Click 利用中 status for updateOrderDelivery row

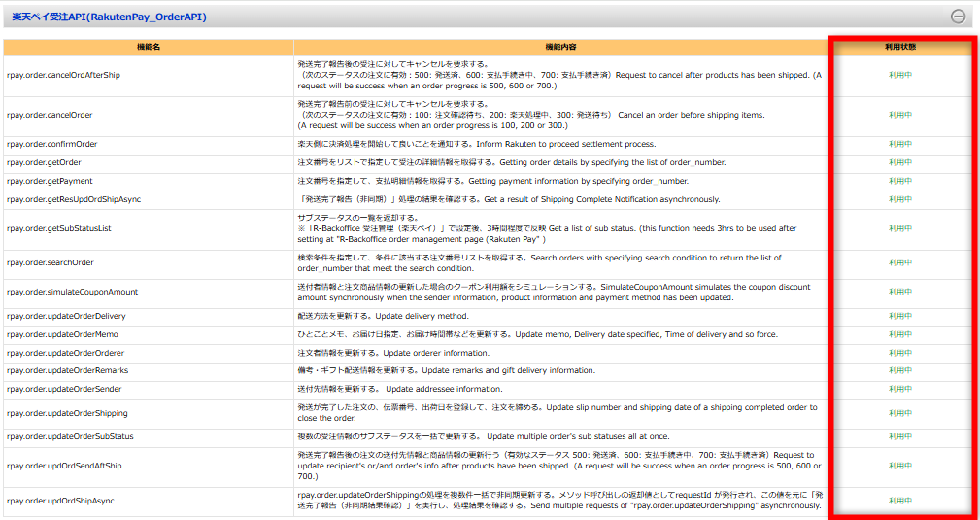click(900, 316)
